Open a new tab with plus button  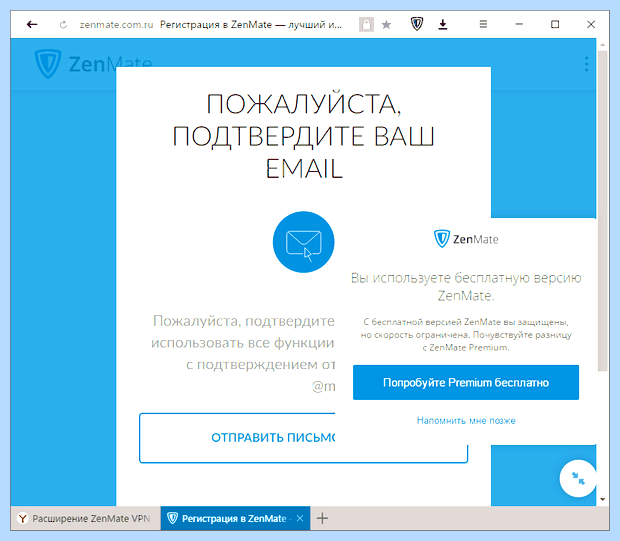tap(322, 518)
